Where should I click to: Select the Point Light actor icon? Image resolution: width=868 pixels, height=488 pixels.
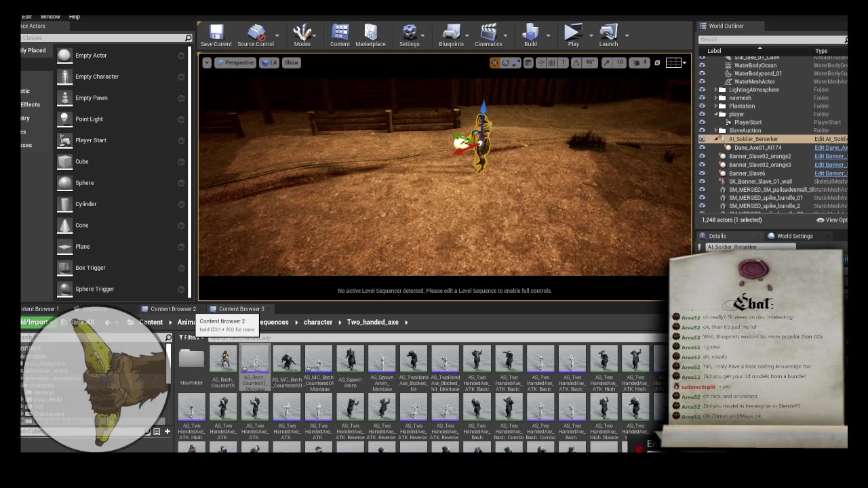pyautogui.click(x=64, y=119)
